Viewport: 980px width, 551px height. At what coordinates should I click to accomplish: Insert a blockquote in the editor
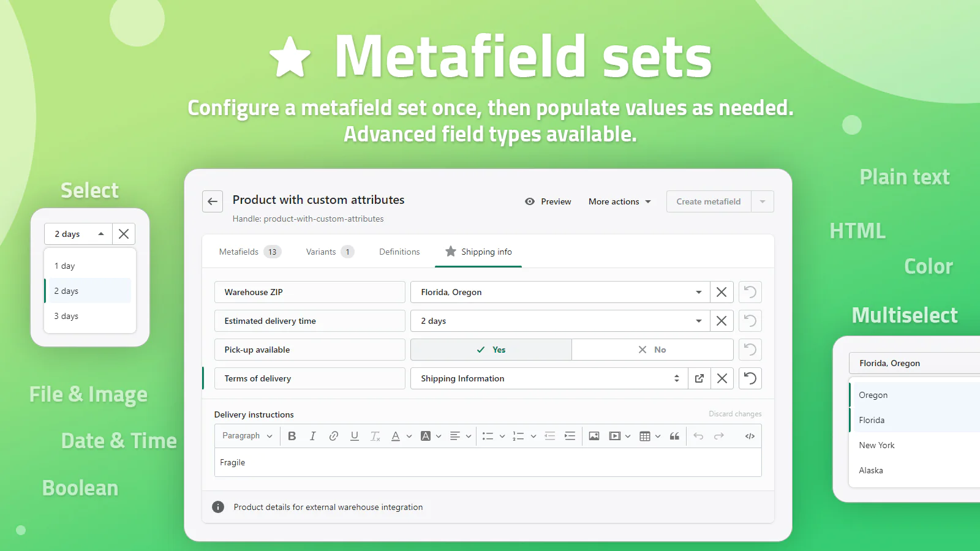coord(674,436)
